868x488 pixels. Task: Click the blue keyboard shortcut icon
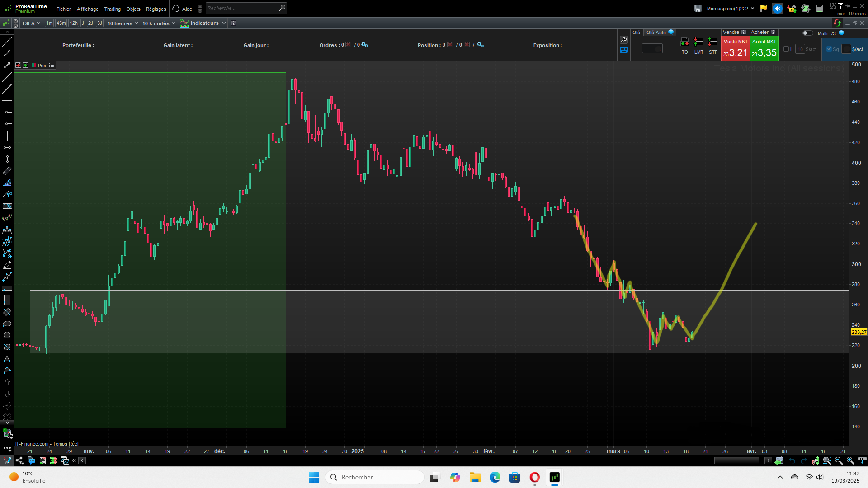pos(624,50)
